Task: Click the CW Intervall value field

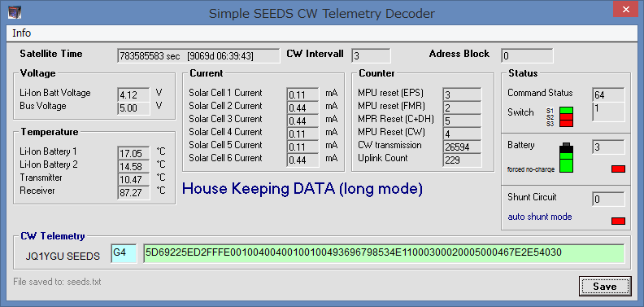Action: coord(371,55)
